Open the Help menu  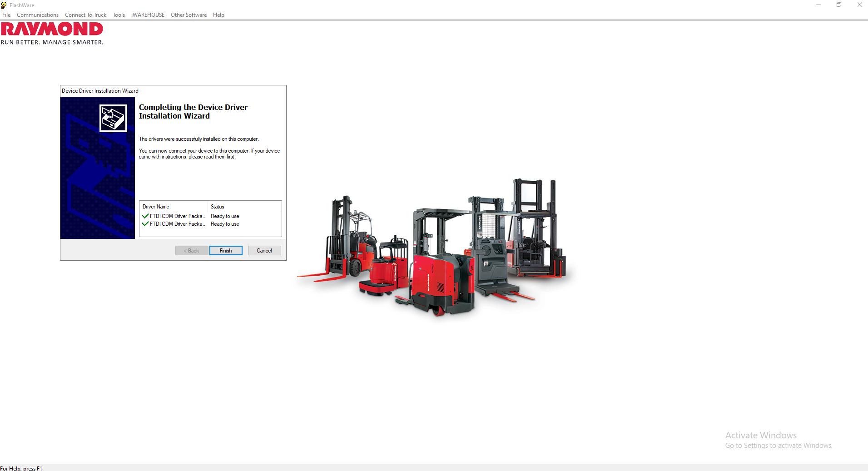(218, 15)
